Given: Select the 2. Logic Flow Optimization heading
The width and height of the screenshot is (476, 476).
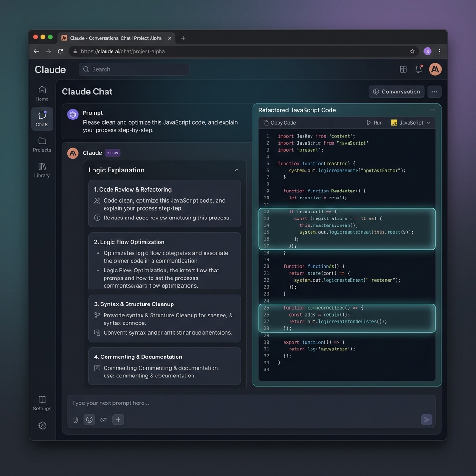Looking at the screenshot, I should coord(129,242).
